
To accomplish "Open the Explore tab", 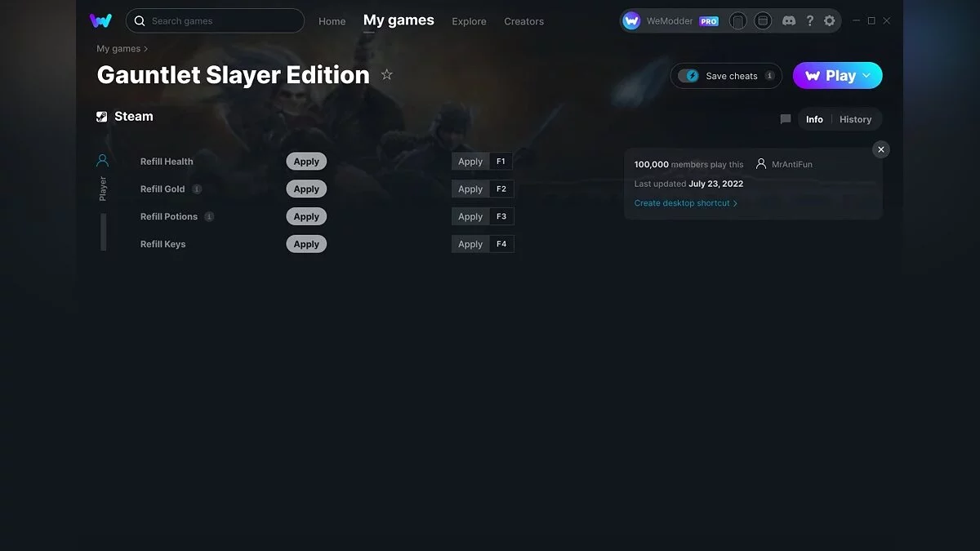I will coord(469,21).
